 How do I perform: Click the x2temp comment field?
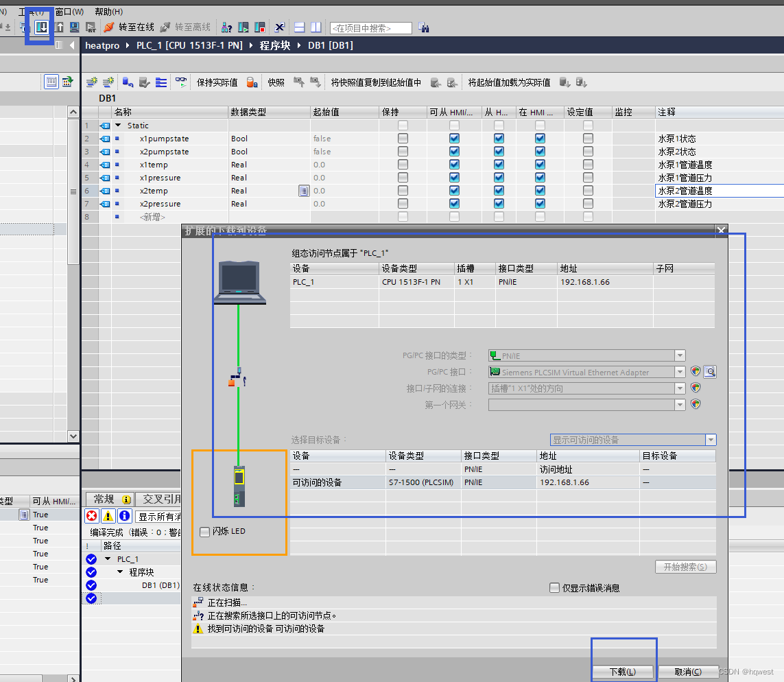[719, 191]
